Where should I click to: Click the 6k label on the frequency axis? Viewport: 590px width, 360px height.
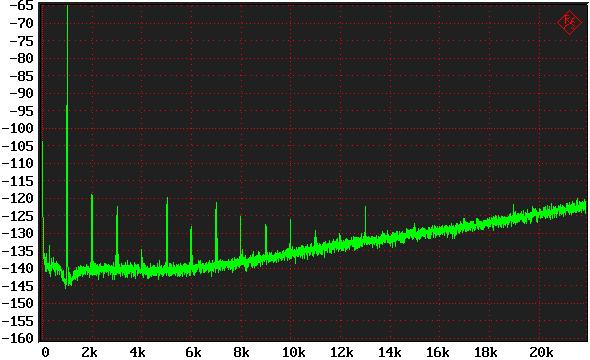point(193,352)
